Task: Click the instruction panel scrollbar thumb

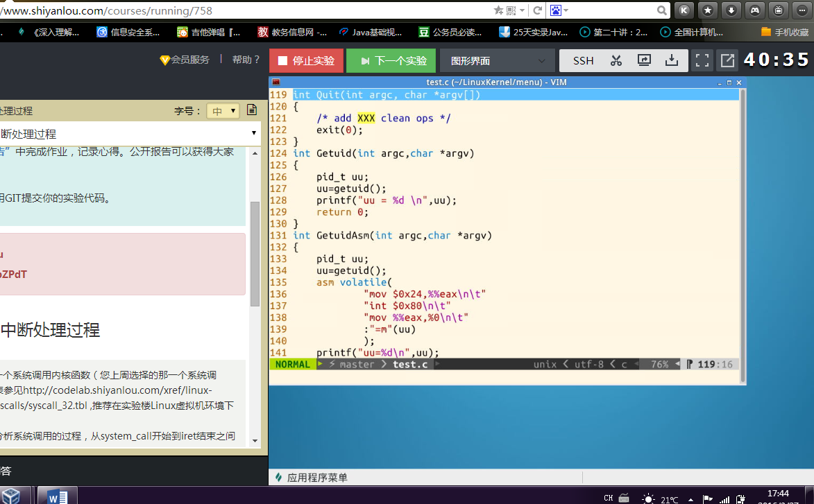Action: tap(255, 254)
